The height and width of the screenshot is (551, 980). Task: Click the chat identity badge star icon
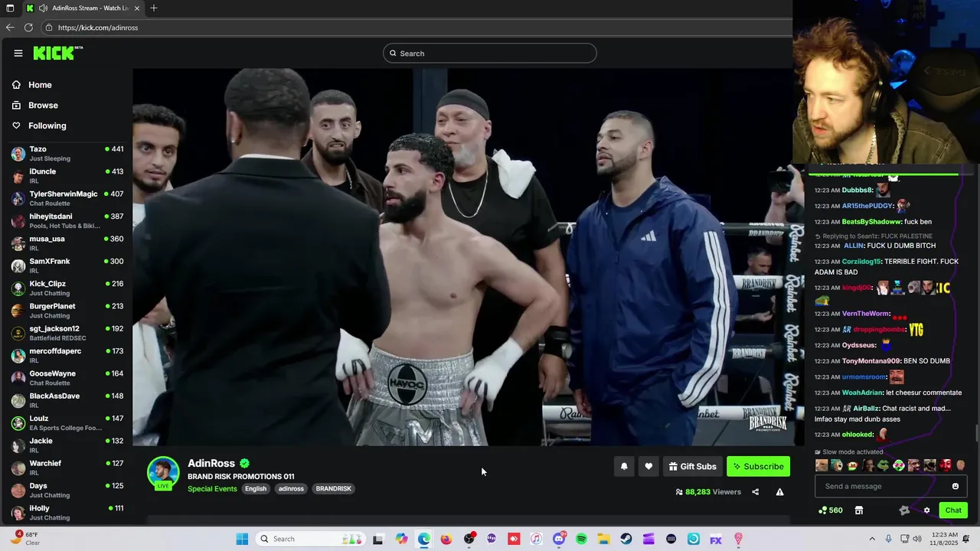pos(904,510)
